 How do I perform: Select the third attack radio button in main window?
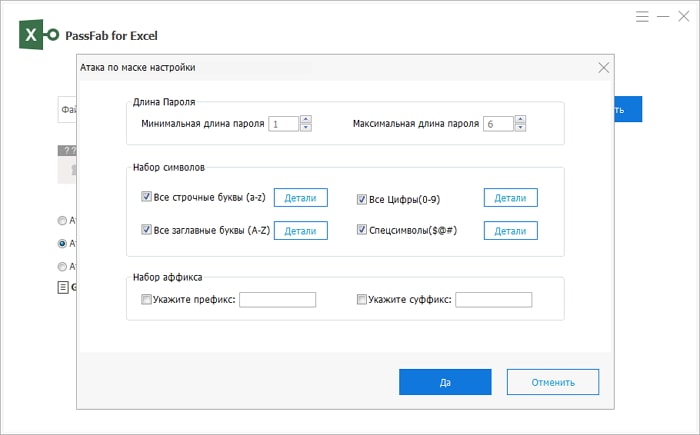(x=62, y=267)
